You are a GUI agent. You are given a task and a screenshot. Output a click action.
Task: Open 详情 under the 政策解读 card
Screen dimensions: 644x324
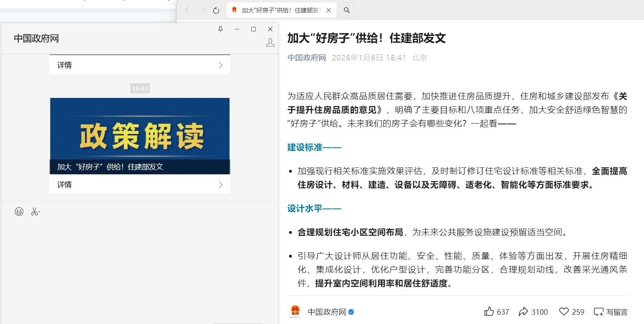(140, 185)
